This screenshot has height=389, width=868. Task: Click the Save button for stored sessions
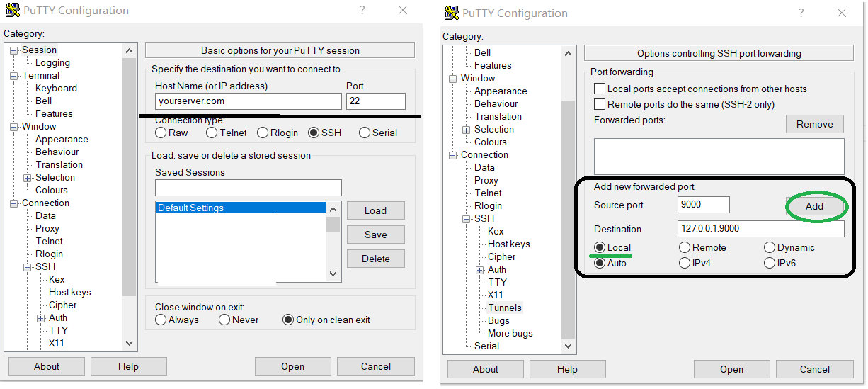pos(375,235)
